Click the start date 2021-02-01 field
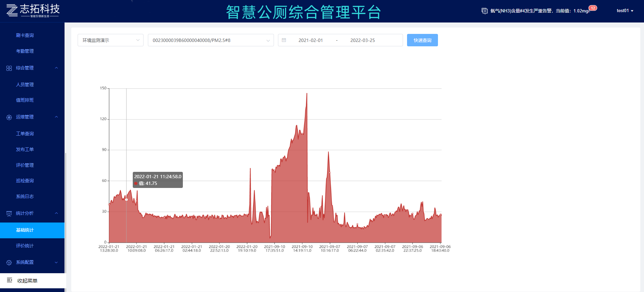Image resolution: width=644 pixels, height=292 pixels. coord(310,40)
